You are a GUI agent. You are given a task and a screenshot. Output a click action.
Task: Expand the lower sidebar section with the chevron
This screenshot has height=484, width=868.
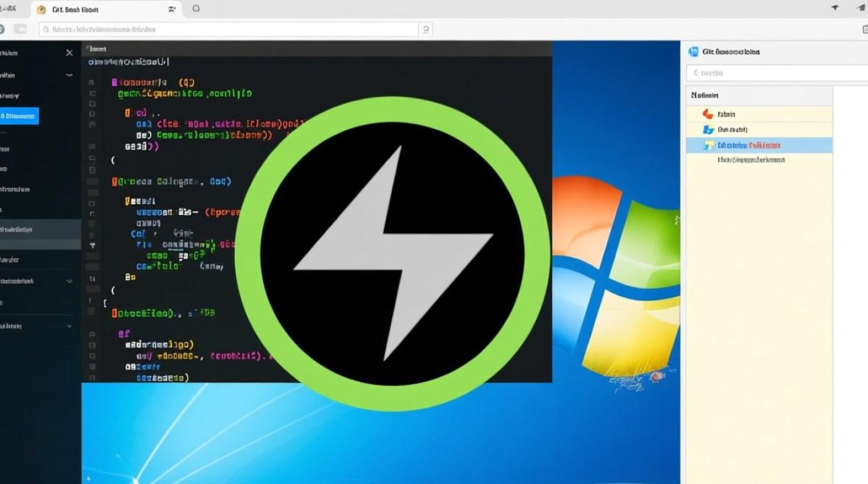[x=69, y=281]
